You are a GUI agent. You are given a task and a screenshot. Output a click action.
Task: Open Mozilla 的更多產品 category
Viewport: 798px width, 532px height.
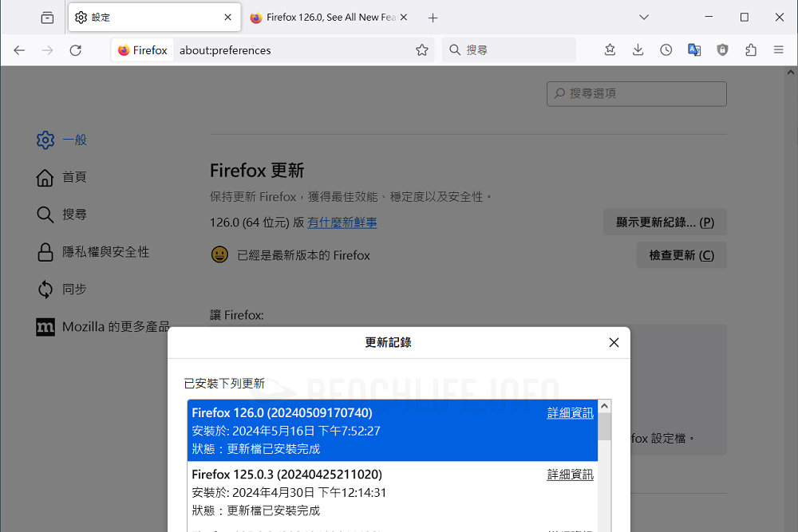tap(103, 326)
